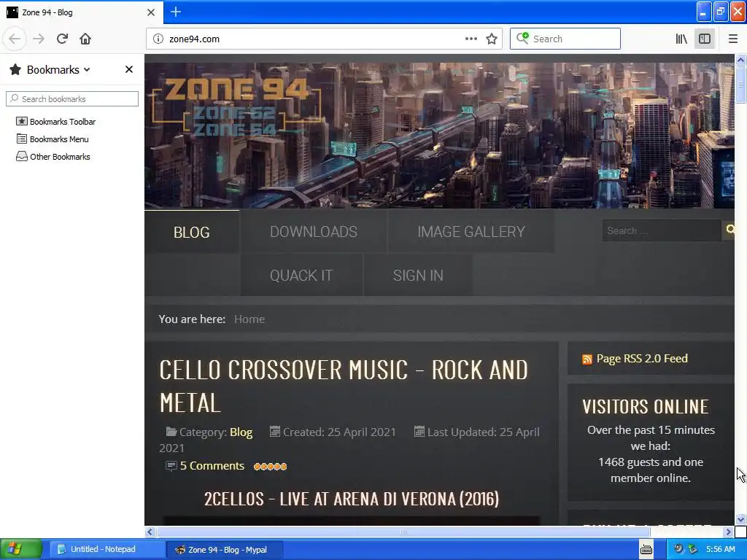The width and height of the screenshot is (747, 560).
Task: Open the Windows Start button
Action: [x=21, y=550]
